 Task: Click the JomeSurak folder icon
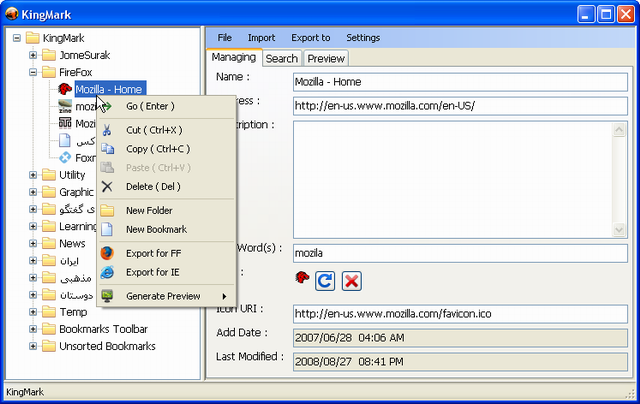pyautogui.click(x=49, y=55)
